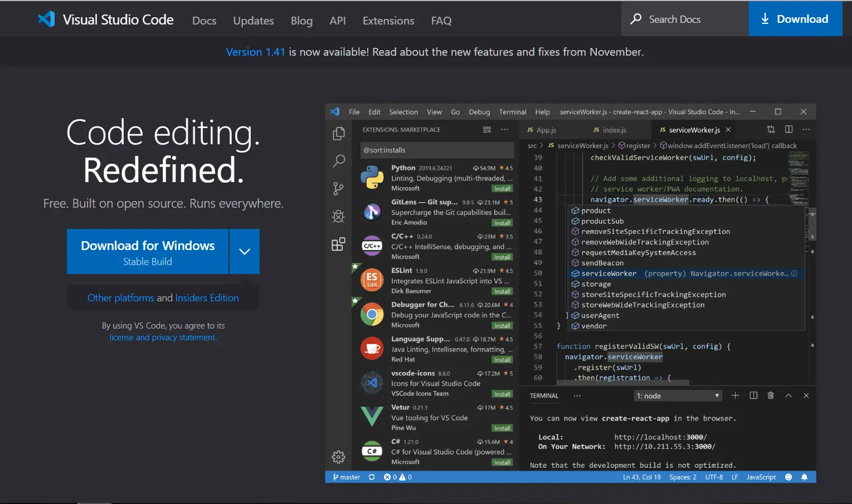Open the Extensions icon in activity bar
This screenshot has width=852, height=504.
[x=338, y=244]
